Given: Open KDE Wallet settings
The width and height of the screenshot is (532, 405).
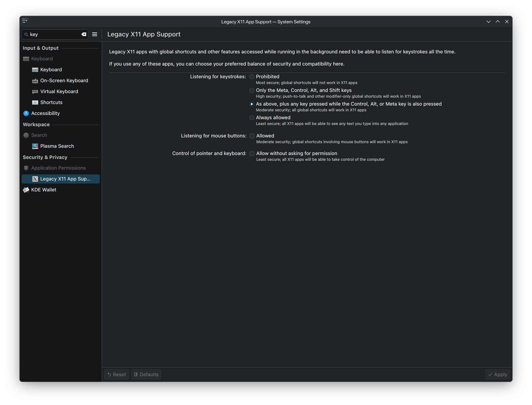Looking at the screenshot, I should click(x=61, y=190).
